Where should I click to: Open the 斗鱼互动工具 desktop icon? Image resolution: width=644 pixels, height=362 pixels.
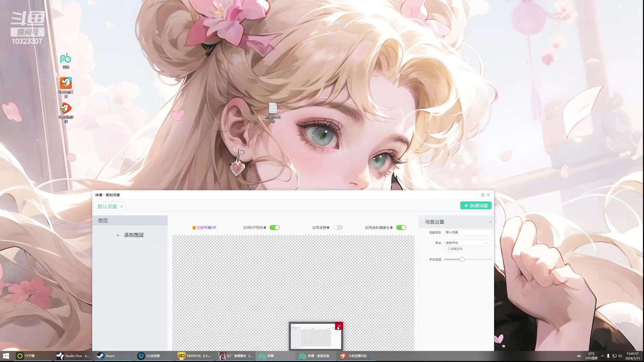click(x=66, y=87)
